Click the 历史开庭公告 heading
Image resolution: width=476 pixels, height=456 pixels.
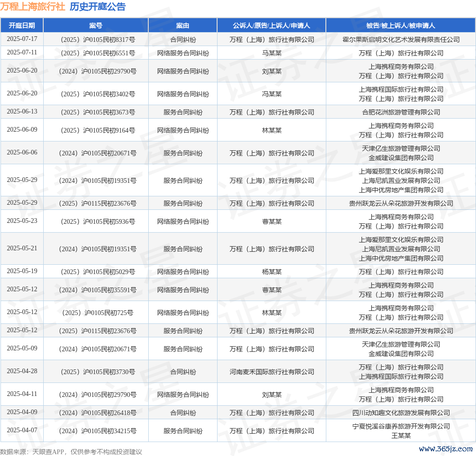click(x=98, y=7)
